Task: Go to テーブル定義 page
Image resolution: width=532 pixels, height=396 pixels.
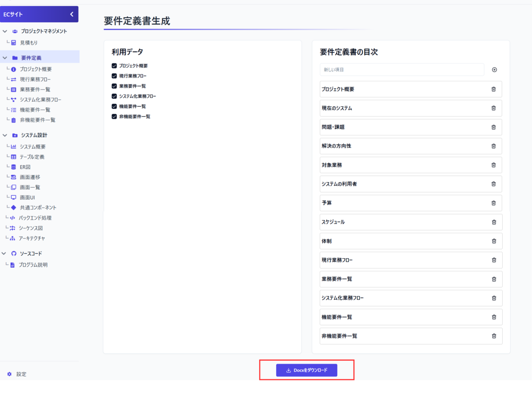Action: pyautogui.click(x=32, y=157)
